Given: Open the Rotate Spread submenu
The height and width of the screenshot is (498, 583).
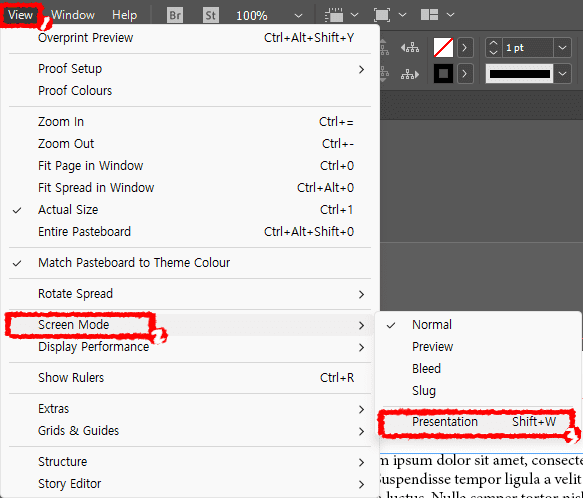Looking at the screenshot, I should [190, 294].
